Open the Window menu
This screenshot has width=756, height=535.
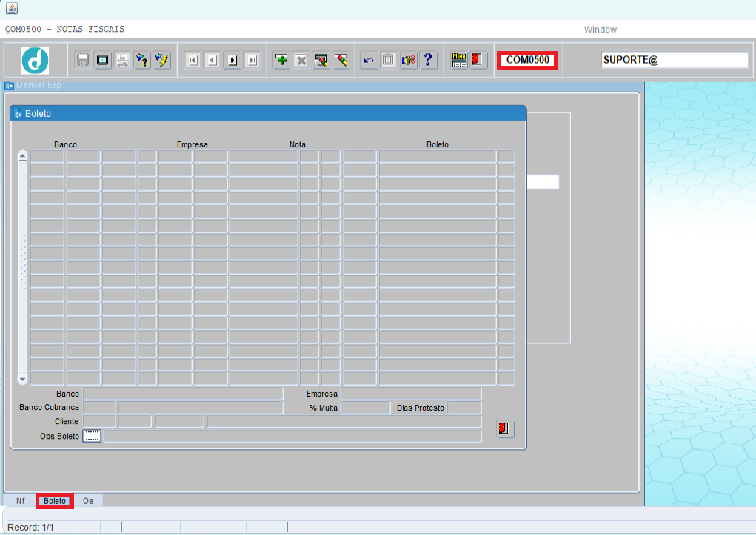pos(600,30)
